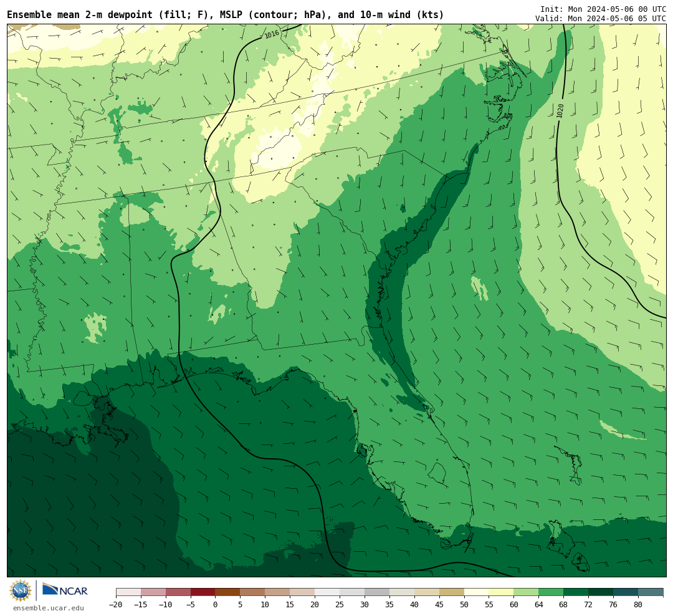Click the last teal swatch after 80
Viewport: 673px width, 616px height.
(651, 592)
